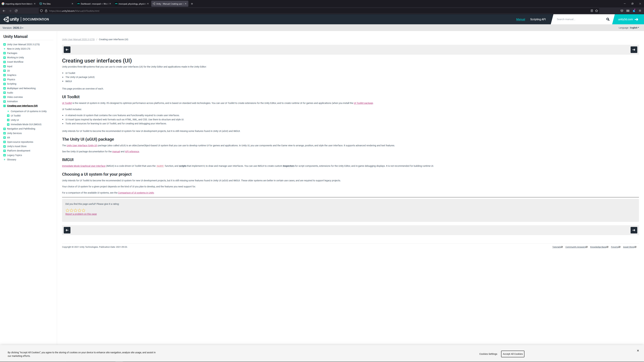644x362 pixels.
Task: Close the Unity Manual tab
Action: [x=185, y=4]
